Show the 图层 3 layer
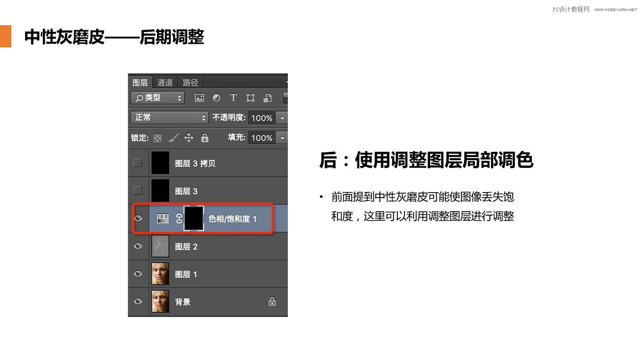The width and height of the screenshot is (644, 362). 137,190
